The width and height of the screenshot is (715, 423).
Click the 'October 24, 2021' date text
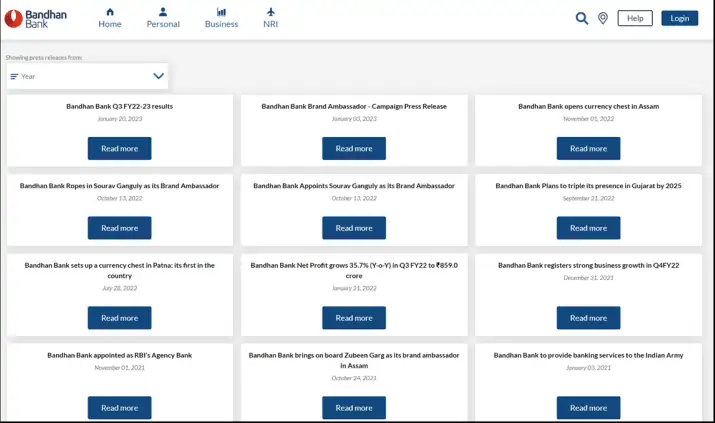coord(354,378)
